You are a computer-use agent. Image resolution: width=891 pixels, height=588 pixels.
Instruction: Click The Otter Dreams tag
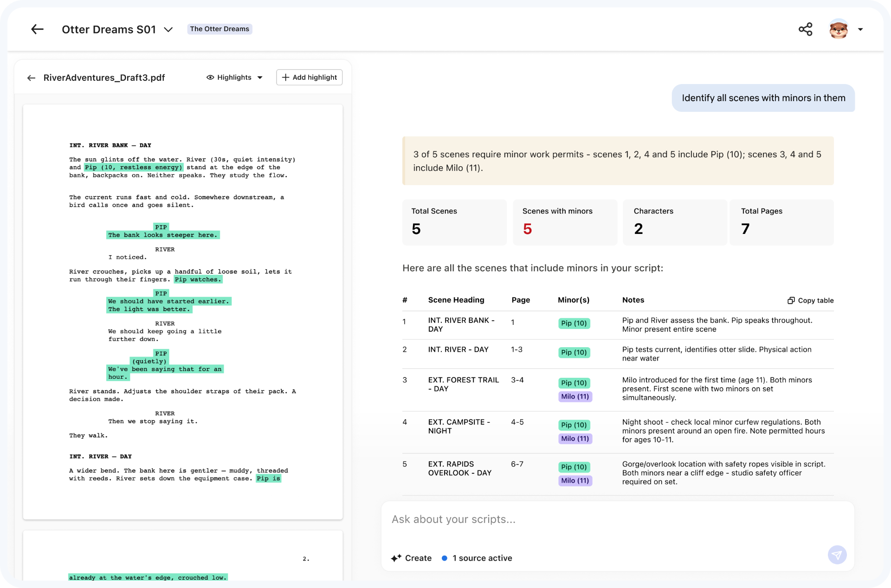click(220, 29)
